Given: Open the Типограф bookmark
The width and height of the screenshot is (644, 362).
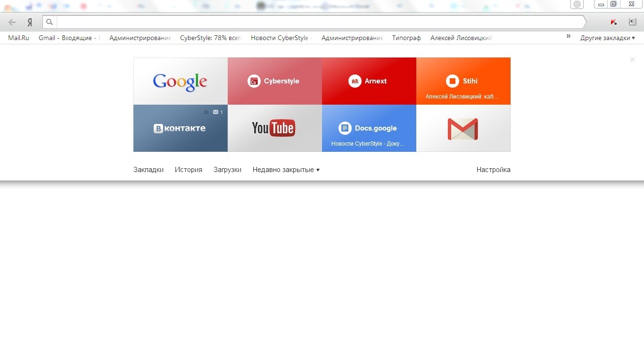Looking at the screenshot, I should click(406, 38).
